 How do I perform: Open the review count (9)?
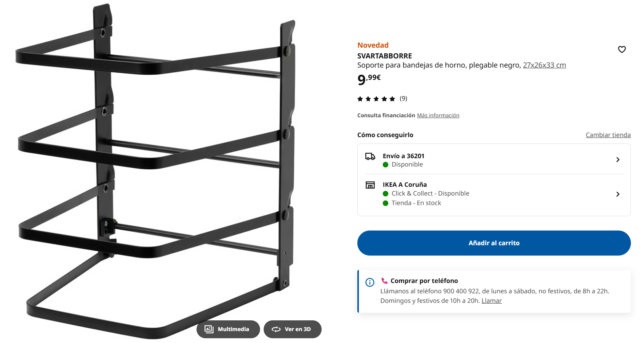(403, 99)
